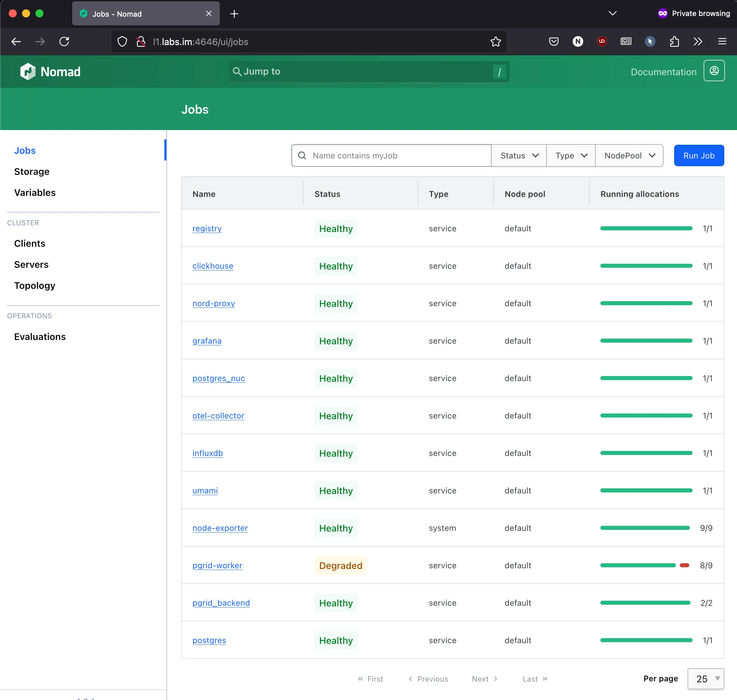Change the Per page count selector

[x=706, y=679]
